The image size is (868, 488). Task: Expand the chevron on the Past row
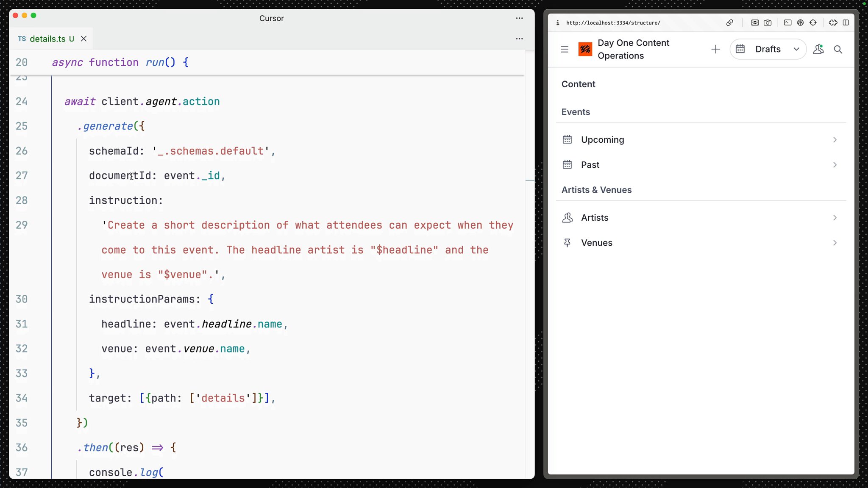[835, 165]
